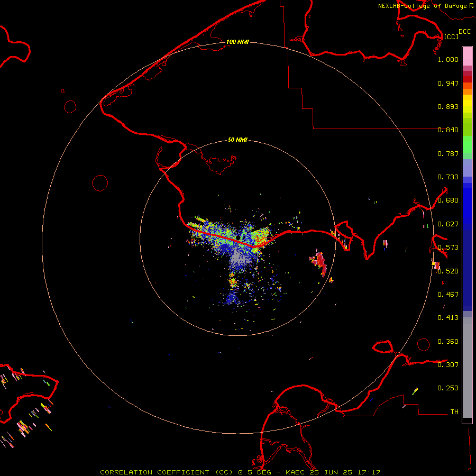The height and width of the screenshot is (476, 476).
Task: Click the red-pink storm cell east of radar
Action: [319, 262]
